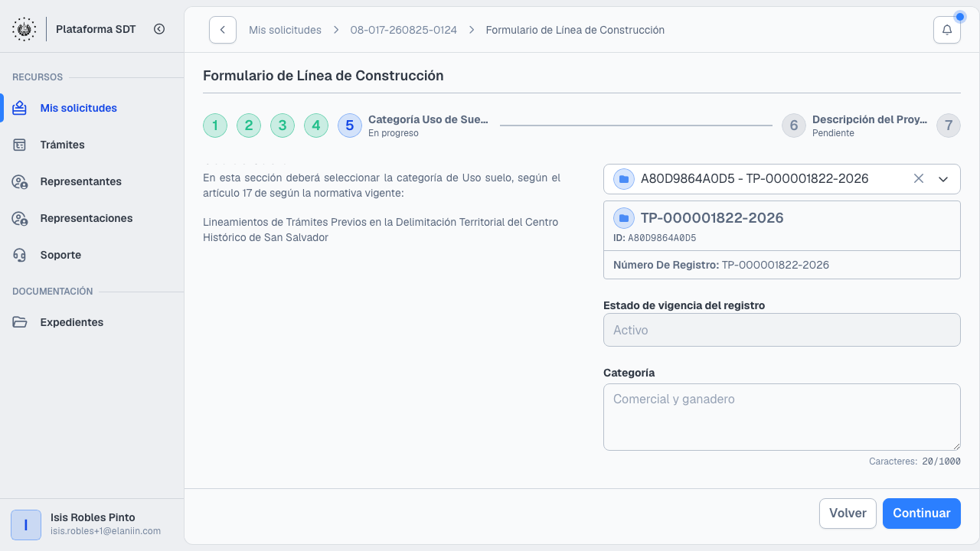Click Mis solicitudes breadcrumb link
The width and height of the screenshot is (980, 551).
pyautogui.click(x=285, y=30)
